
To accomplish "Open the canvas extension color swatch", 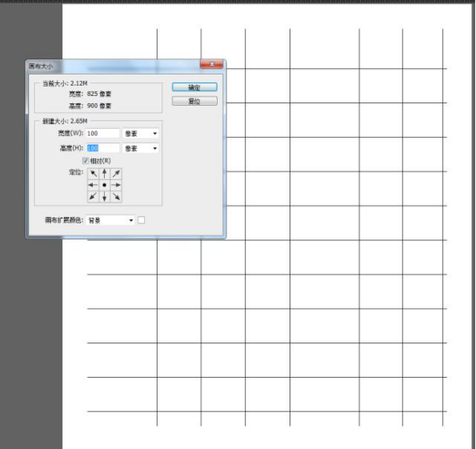I will [x=142, y=220].
